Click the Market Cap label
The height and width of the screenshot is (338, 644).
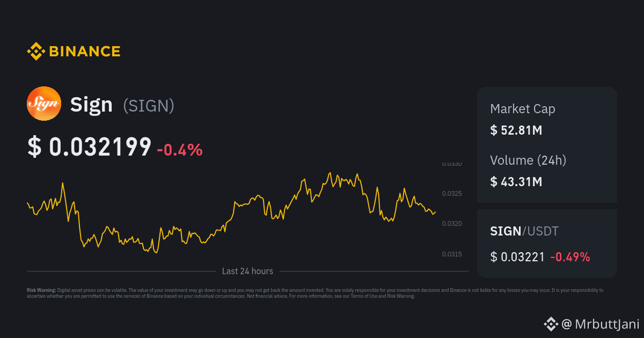[523, 109]
